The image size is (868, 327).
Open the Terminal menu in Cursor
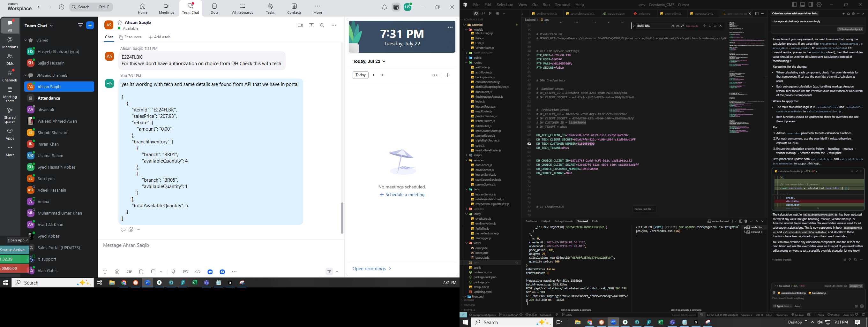(562, 5)
